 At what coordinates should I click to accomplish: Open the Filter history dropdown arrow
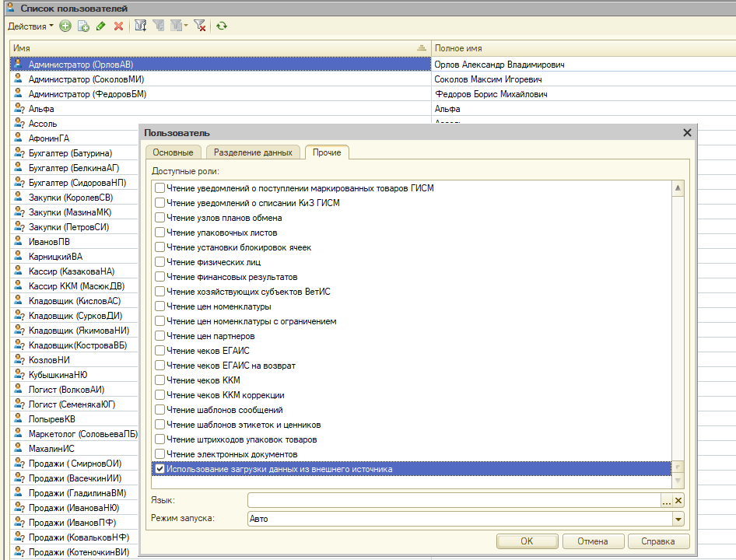coord(186,26)
